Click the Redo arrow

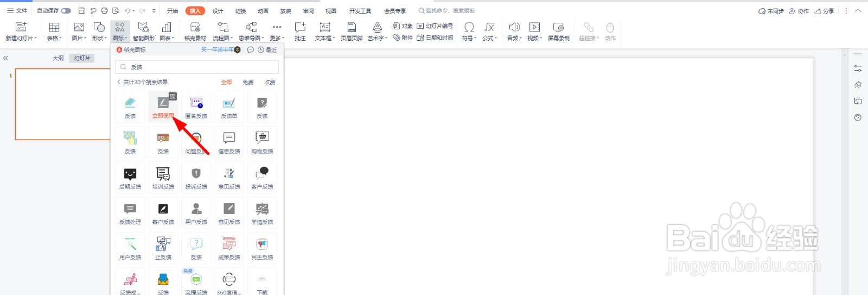pos(142,11)
